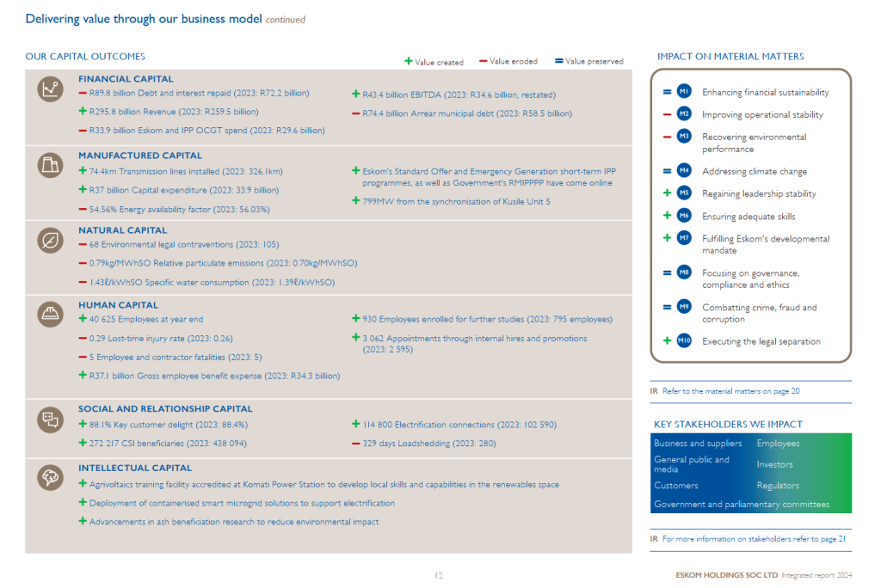Image resolution: width=881 pixels, height=588 pixels.
Task: Select the M5 leadership stability badge
Action: click(684, 193)
